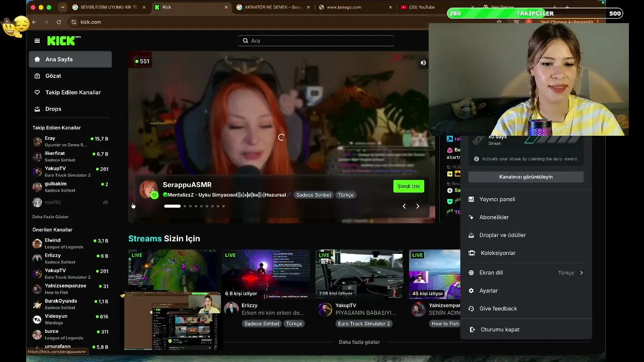
Task: Show the next featured stream
Action: coord(418,206)
